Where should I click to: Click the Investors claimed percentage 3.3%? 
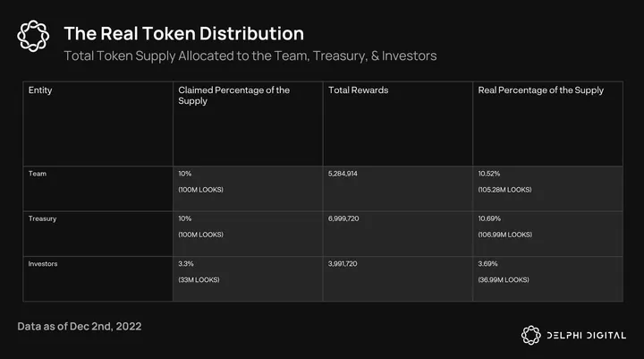pyautogui.click(x=187, y=264)
